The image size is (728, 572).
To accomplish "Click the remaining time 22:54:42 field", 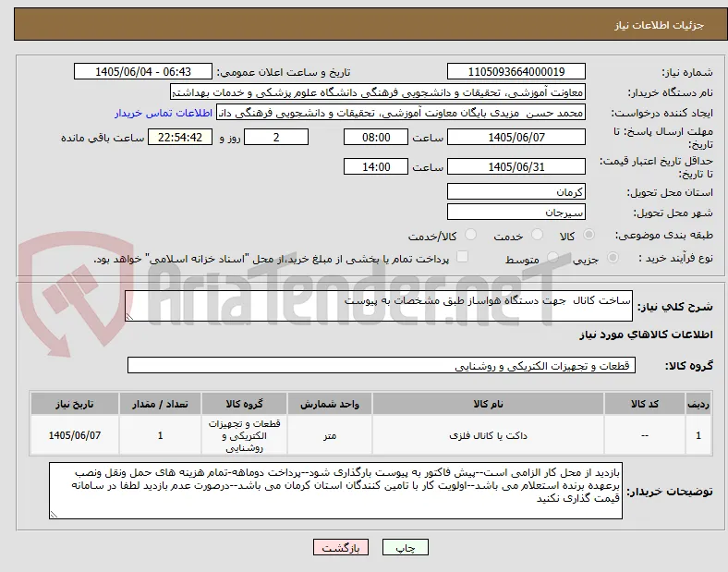I will point(180,138).
